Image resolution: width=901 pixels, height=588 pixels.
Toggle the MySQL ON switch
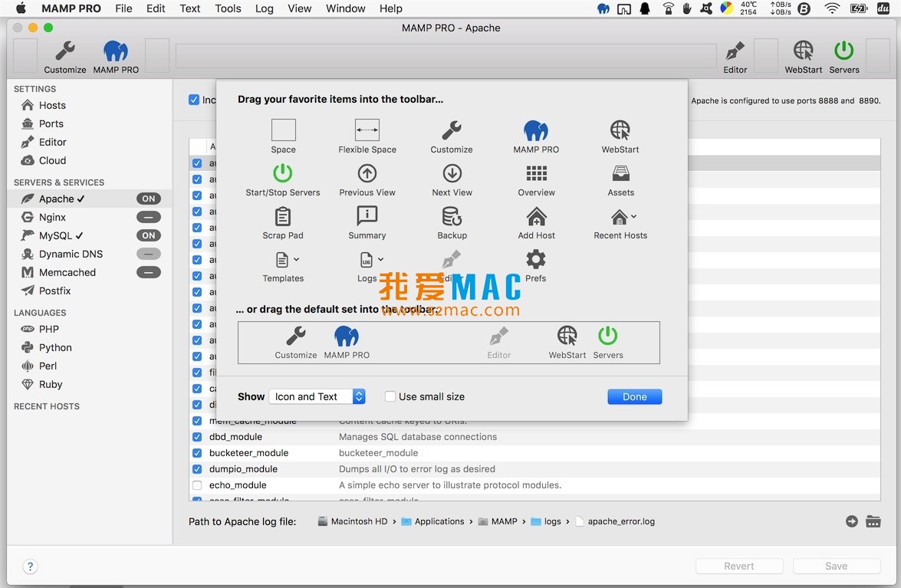point(148,235)
